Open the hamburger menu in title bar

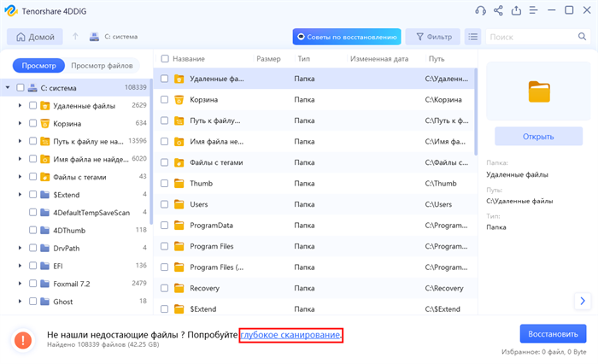(534, 11)
